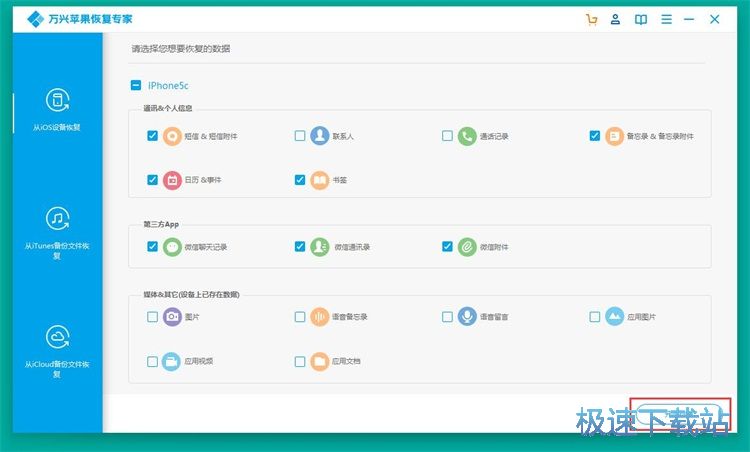Screen dimensions: 750x452
Task: Click the red 日历 calendar icon
Action: click(x=172, y=180)
